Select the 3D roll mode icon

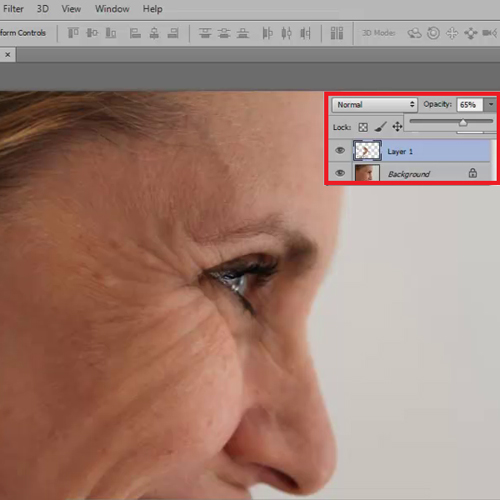click(x=433, y=33)
